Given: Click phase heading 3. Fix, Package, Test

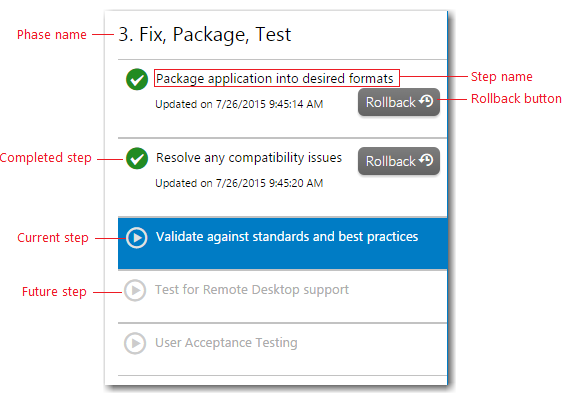Looking at the screenshot, I should 205,35.
